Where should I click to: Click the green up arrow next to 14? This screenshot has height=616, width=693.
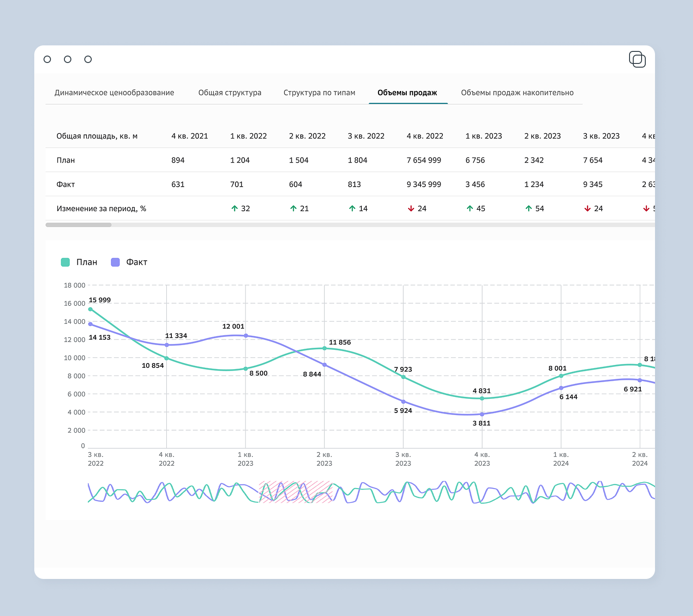(352, 208)
